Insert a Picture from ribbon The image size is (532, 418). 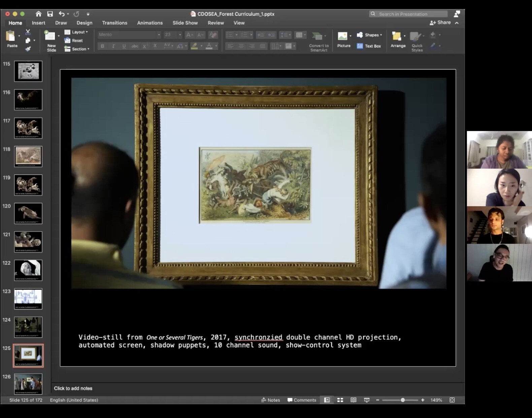coord(343,40)
